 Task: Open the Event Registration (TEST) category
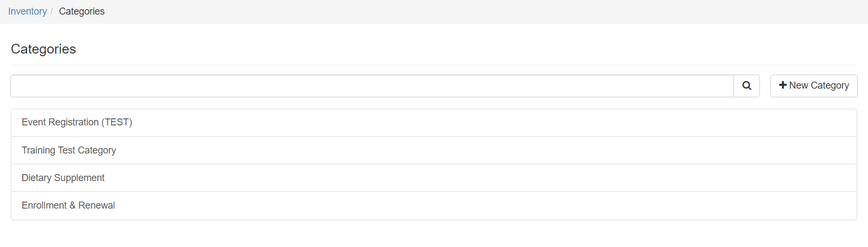tap(77, 122)
